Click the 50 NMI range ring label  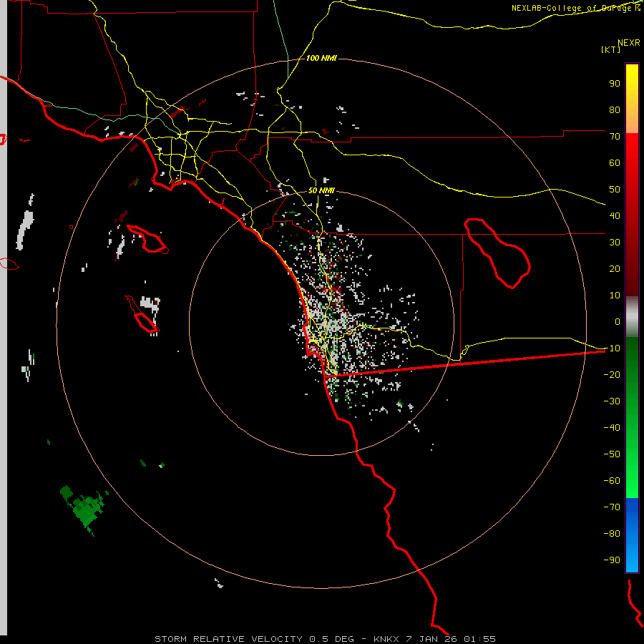[x=321, y=190]
